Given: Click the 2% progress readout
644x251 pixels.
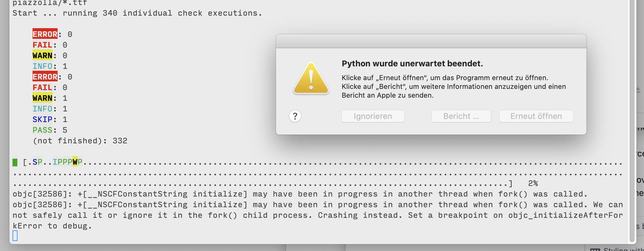Looking at the screenshot, I should click(x=533, y=183).
